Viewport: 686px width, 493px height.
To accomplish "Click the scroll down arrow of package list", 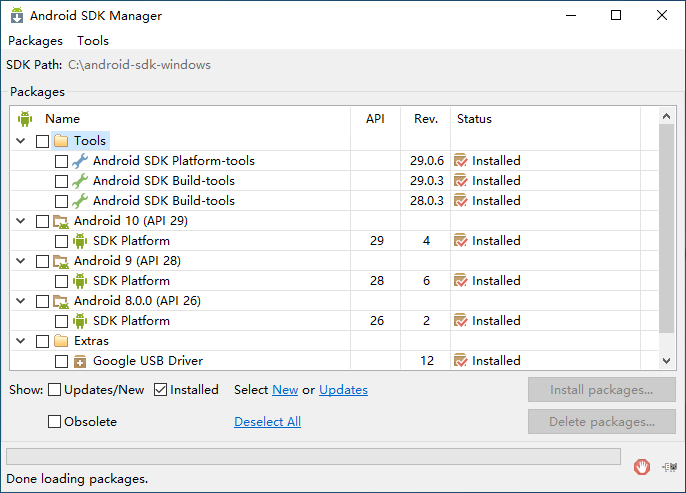I will [666, 361].
